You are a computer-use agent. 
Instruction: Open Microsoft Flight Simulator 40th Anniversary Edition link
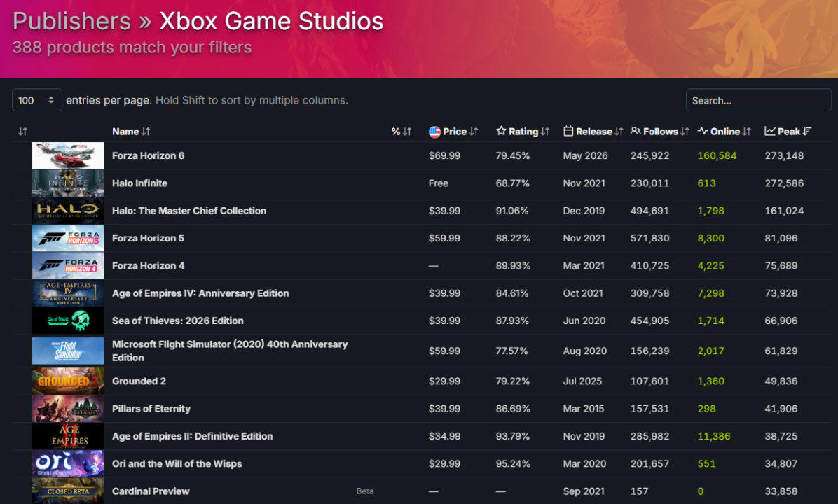(230, 351)
